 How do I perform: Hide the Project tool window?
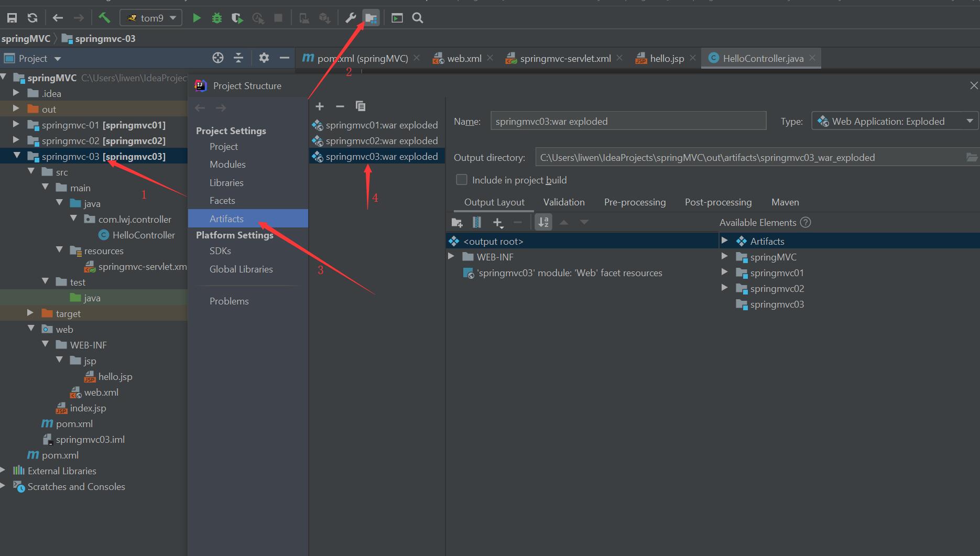pos(285,58)
